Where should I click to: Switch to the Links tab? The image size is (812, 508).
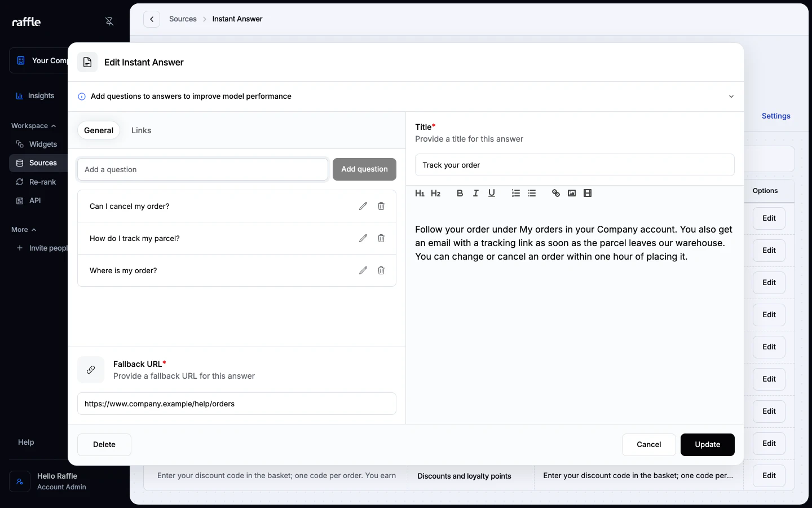pyautogui.click(x=141, y=130)
